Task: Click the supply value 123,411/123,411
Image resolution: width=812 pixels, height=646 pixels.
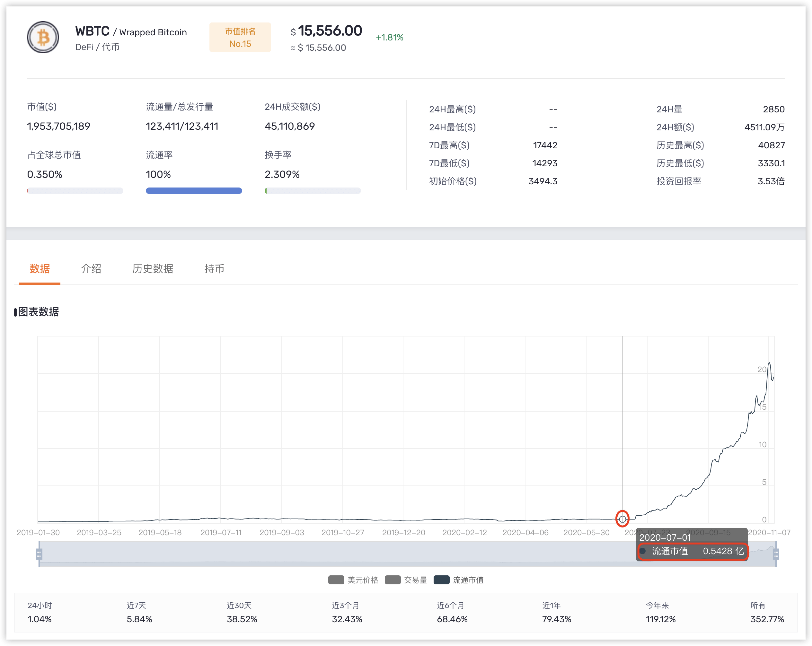Action: point(182,126)
